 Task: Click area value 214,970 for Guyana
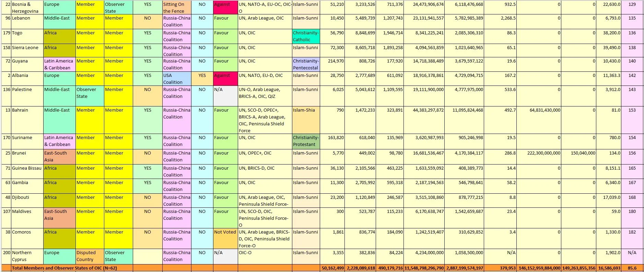(x=332, y=65)
